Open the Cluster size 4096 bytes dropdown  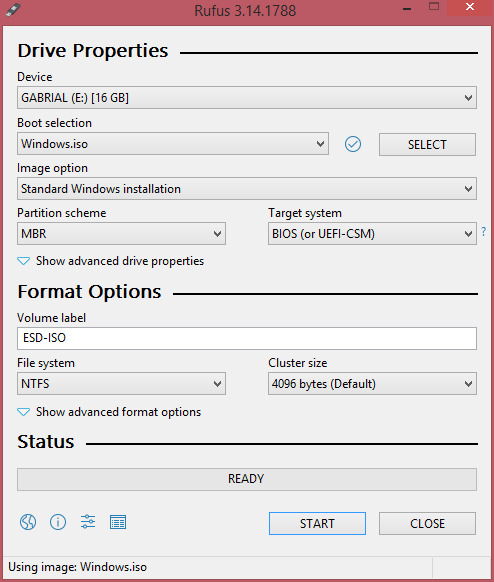[372, 383]
